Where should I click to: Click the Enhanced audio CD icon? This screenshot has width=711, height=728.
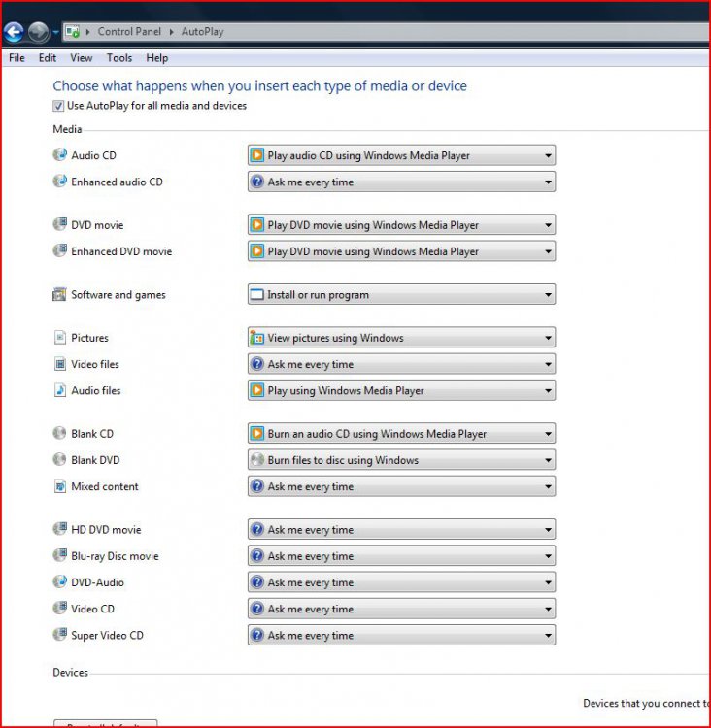[x=59, y=182]
